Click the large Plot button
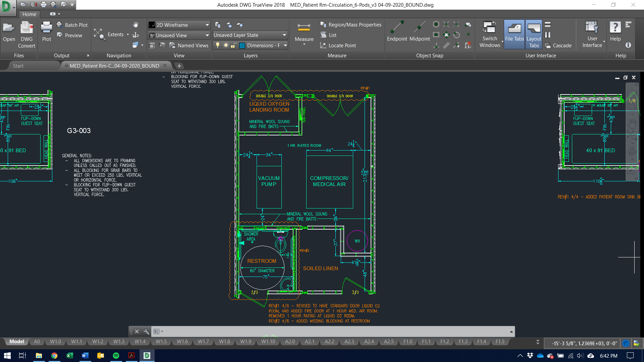644x362 pixels. click(47, 32)
